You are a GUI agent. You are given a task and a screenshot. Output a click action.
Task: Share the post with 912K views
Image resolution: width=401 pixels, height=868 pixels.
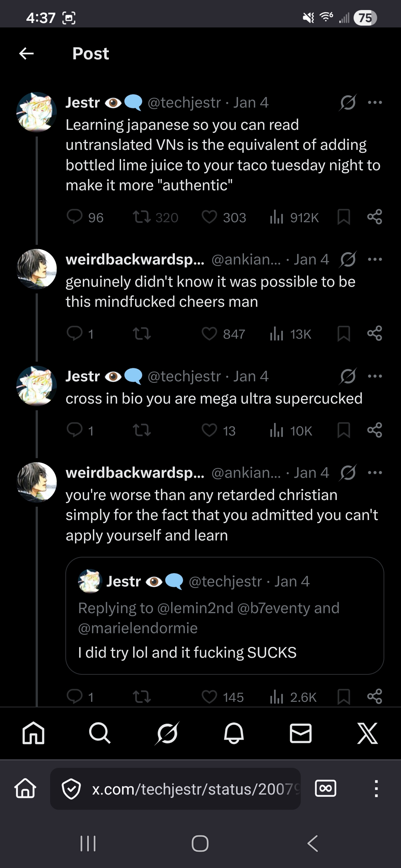pos(374,217)
